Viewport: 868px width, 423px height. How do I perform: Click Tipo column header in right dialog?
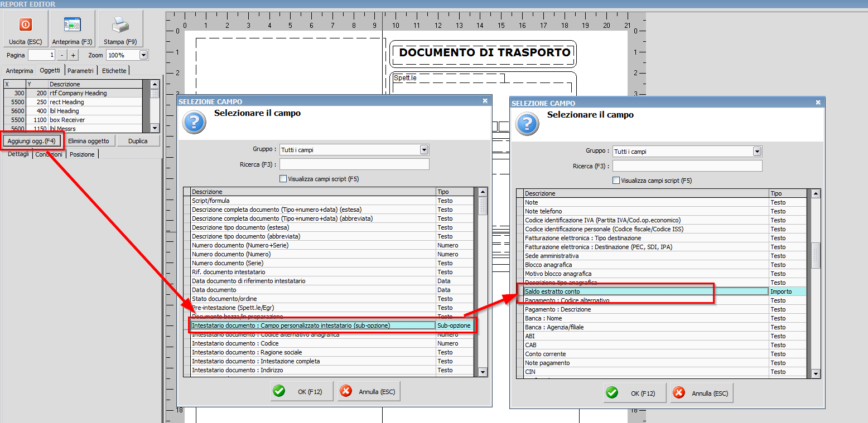coord(788,193)
